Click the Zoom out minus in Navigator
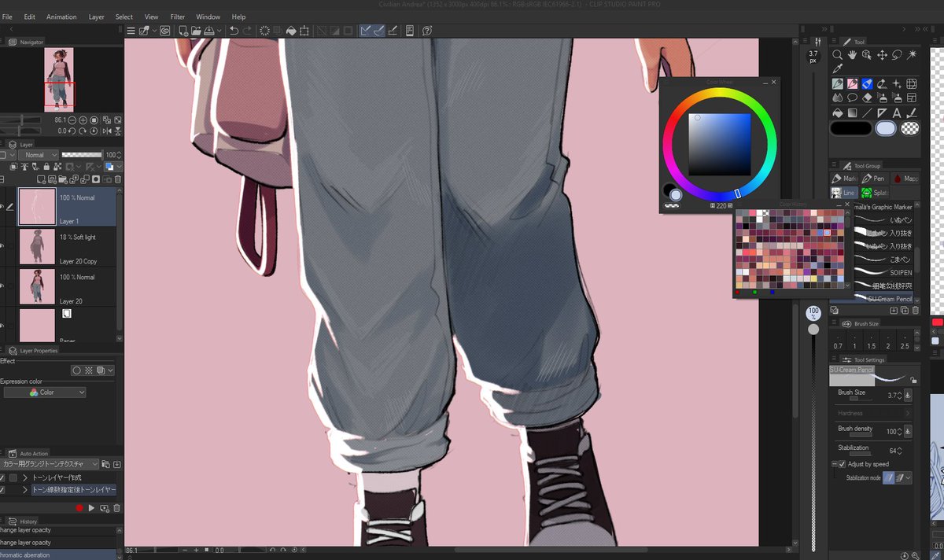The height and width of the screenshot is (560, 944). (x=72, y=120)
